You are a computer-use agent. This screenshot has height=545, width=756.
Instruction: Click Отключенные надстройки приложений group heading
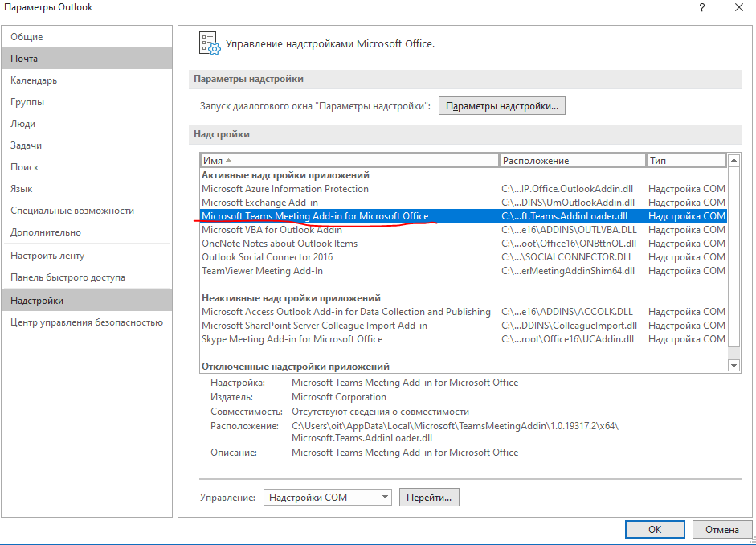[x=296, y=367]
